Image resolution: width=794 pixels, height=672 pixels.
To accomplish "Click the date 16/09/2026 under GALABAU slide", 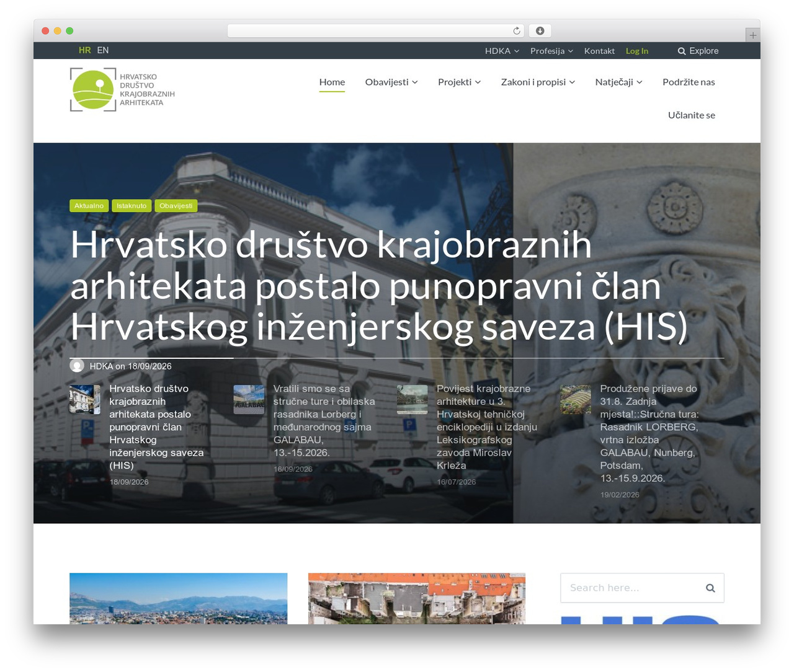I will coord(293,469).
